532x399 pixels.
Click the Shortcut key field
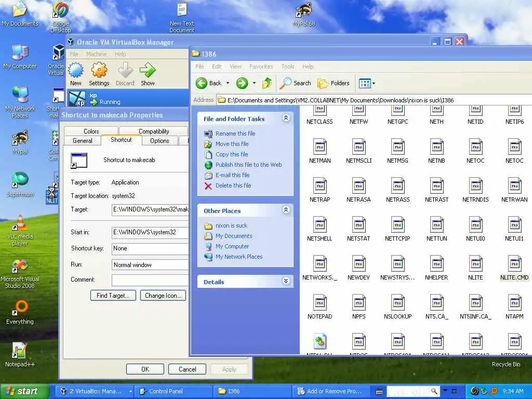[150, 249]
